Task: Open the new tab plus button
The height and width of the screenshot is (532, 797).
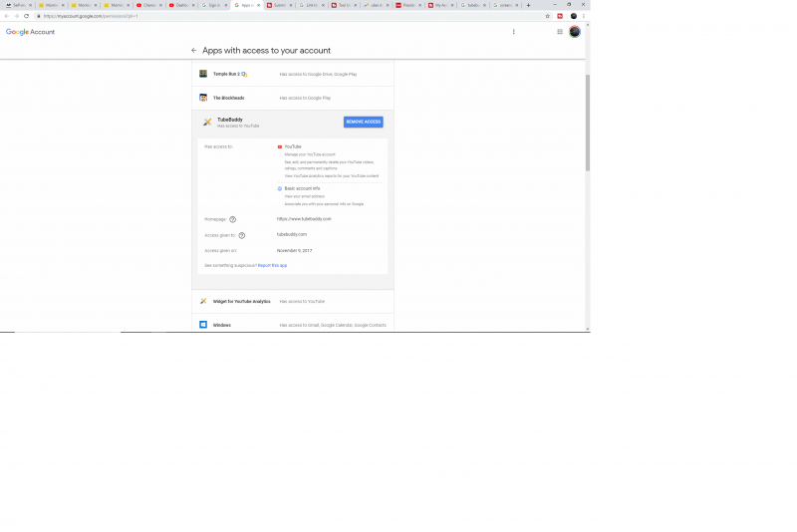Action: (x=528, y=5)
